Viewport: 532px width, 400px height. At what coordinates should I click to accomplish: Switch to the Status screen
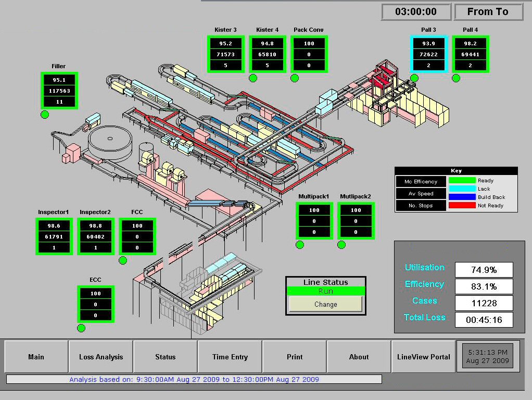pos(166,357)
